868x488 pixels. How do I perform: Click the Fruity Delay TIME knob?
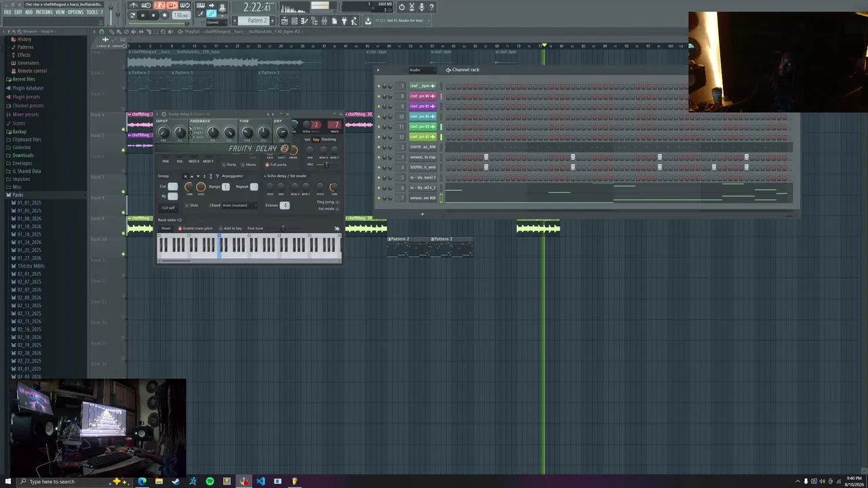[x=248, y=132]
